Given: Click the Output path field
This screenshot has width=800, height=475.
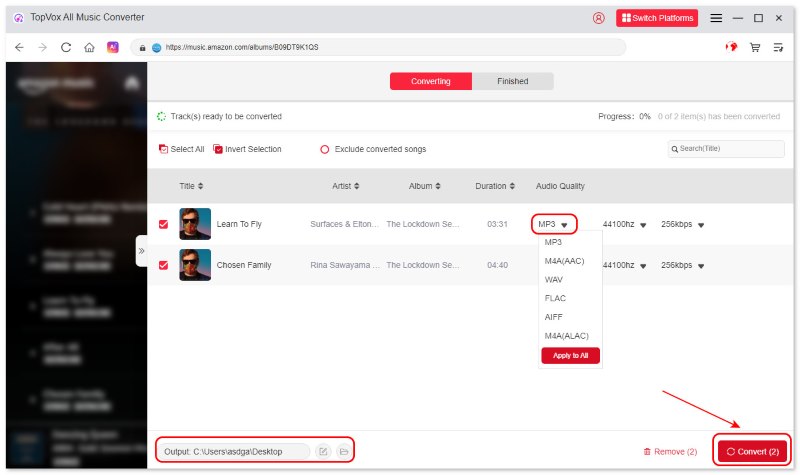Looking at the screenshot, I should 234,452.
